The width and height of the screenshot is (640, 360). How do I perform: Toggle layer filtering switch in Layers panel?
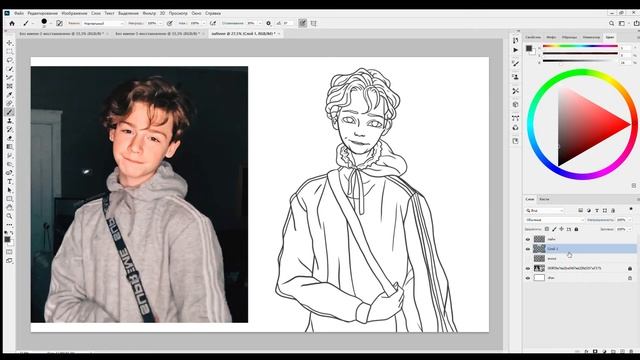click(631, 209)
